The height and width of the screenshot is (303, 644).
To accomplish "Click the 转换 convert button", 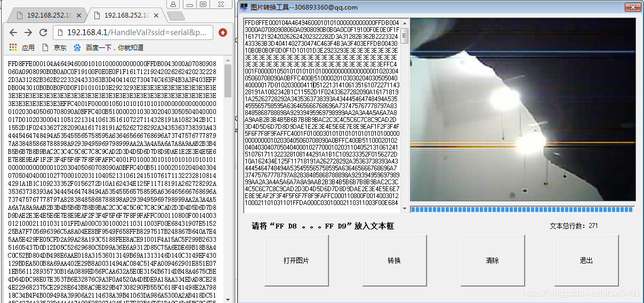I will tap(394, 260).
